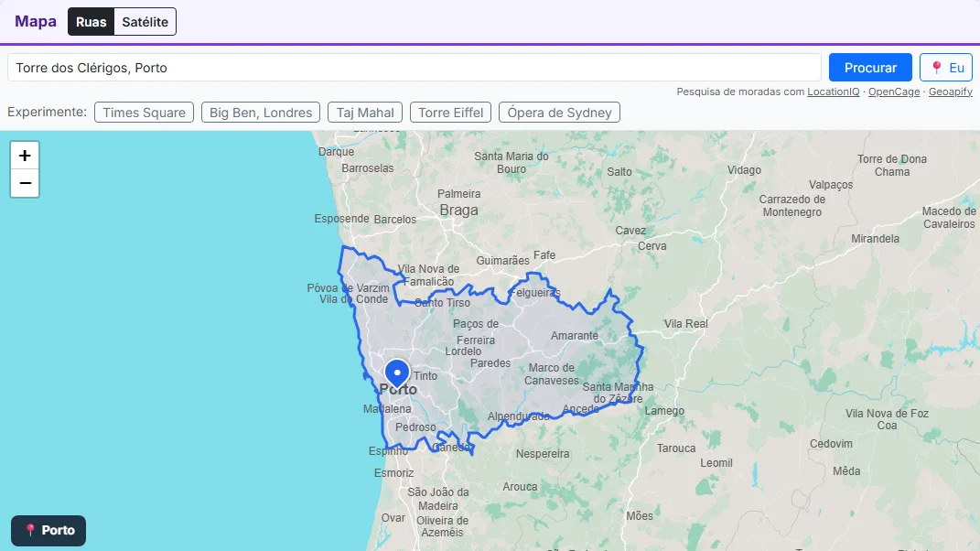The image size is (980, 551).
Task: Click the Fafe label on map
Action: point(544,255)
